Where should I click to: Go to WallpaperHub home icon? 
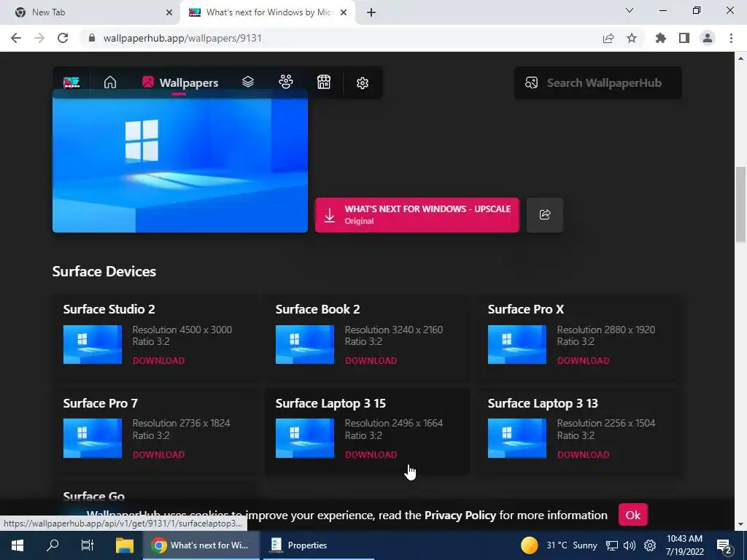pyautogui.click(x=110, y=82)
